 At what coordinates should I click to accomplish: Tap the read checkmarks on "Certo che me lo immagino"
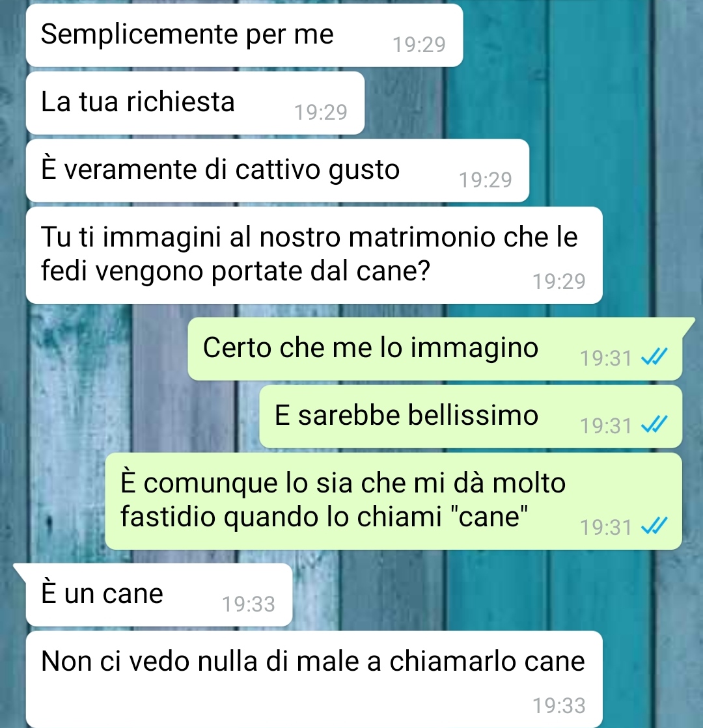click(x=654, y=357)
